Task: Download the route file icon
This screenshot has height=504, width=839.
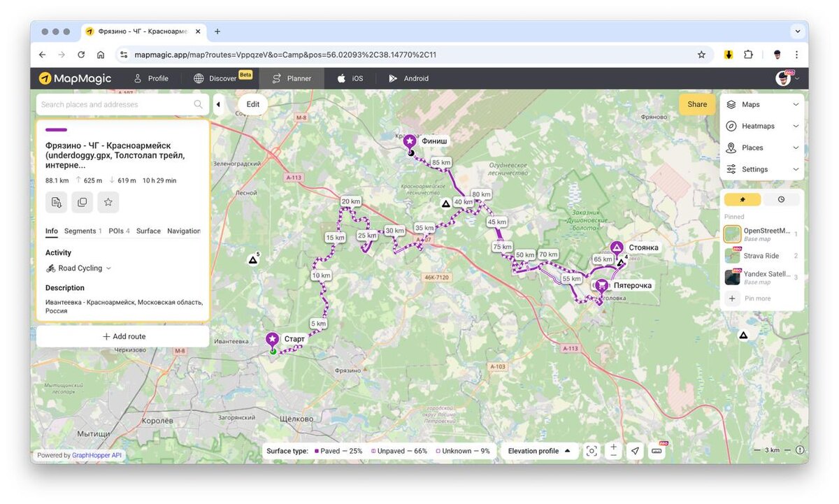Action: [57, 202]
